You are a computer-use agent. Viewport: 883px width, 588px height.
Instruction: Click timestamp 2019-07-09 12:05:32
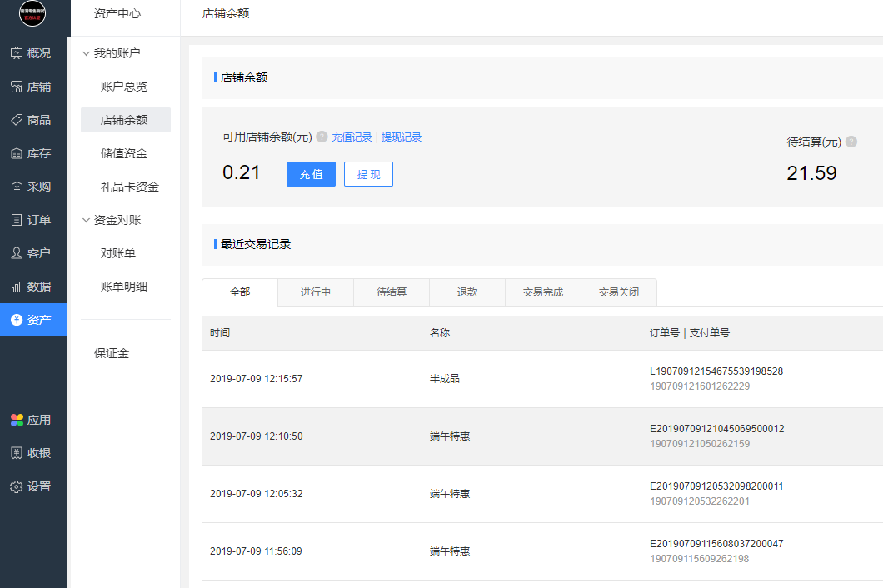[x=257, y=494]
